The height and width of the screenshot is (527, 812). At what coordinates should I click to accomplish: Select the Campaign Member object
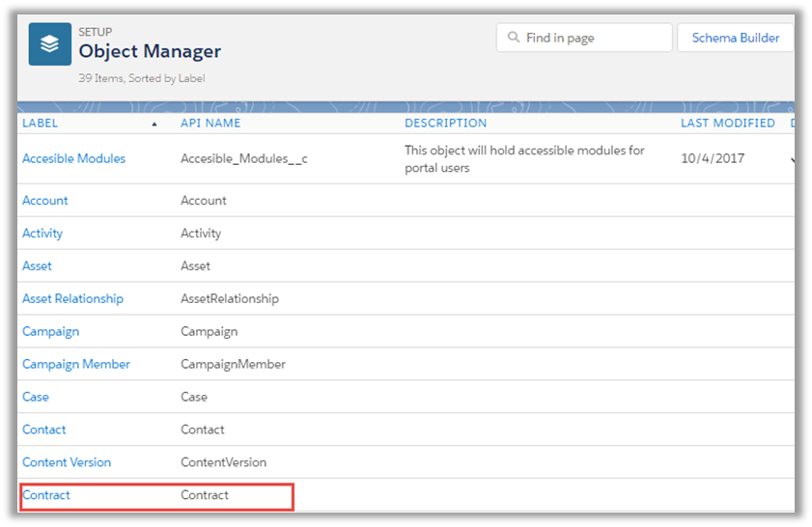click(x=75, y=365)
